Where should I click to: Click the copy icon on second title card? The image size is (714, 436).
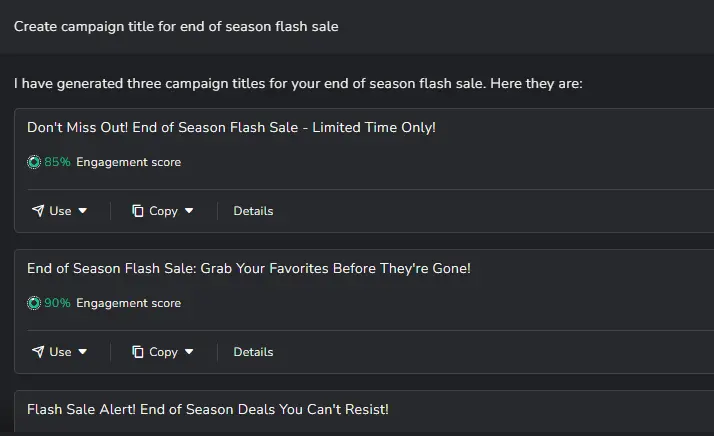point(138,351)
